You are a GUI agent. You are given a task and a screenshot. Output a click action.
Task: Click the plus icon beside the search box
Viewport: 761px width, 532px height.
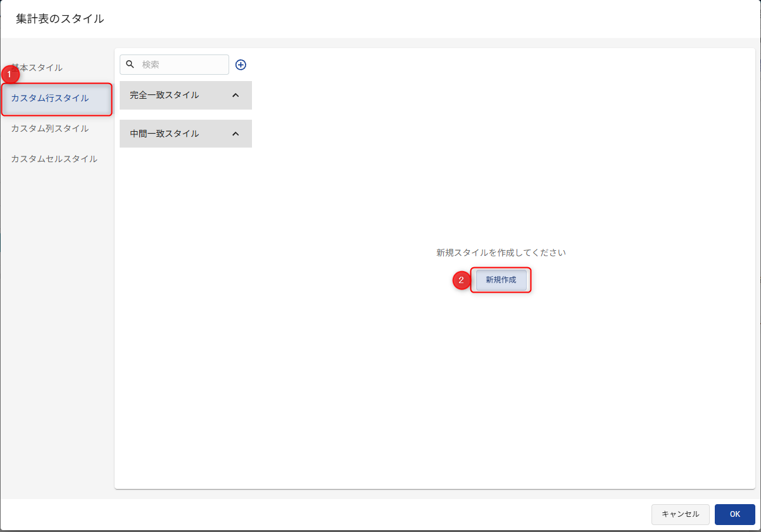241,65
